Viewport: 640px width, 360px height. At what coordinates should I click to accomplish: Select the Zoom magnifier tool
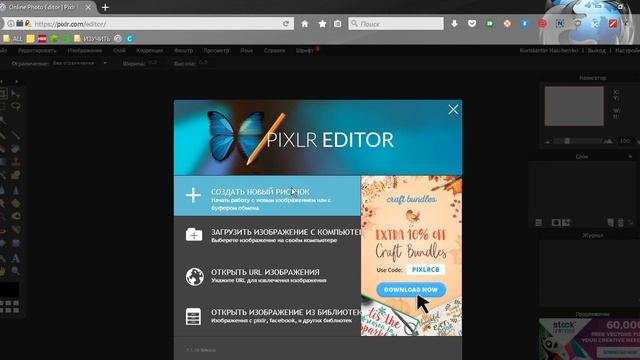click(16, 271)
